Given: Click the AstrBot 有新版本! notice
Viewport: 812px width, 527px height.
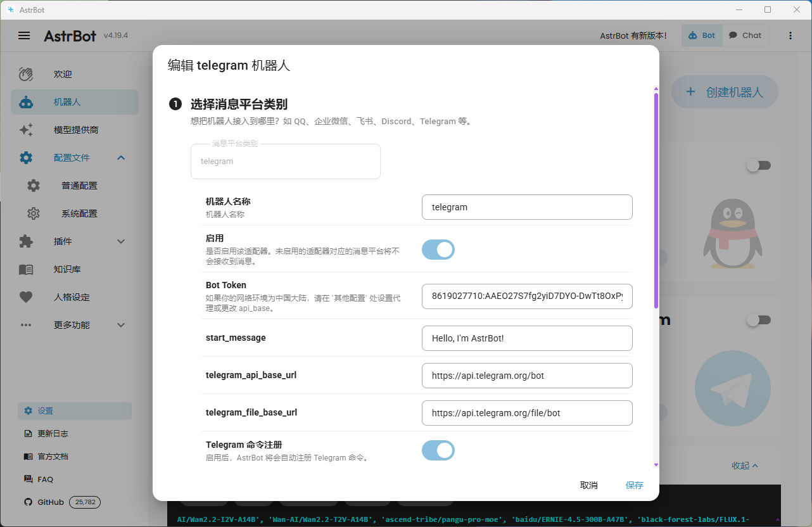Looking at the screenshot, I should [633, 35].
